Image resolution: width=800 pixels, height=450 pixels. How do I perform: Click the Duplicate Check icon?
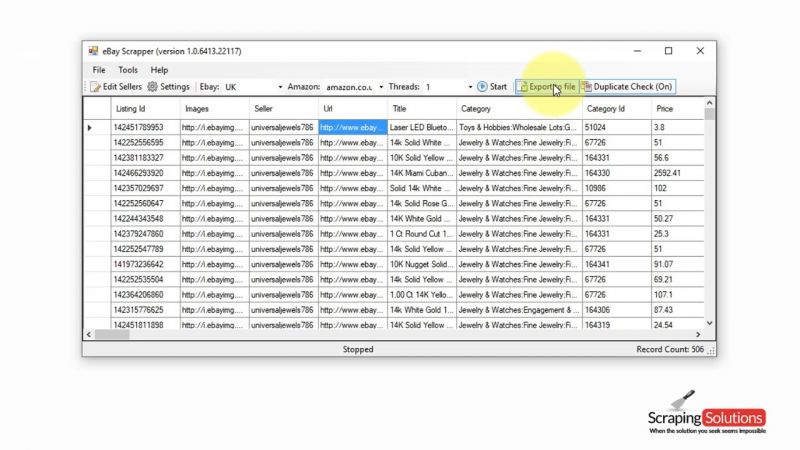click(x=587, y=87)
